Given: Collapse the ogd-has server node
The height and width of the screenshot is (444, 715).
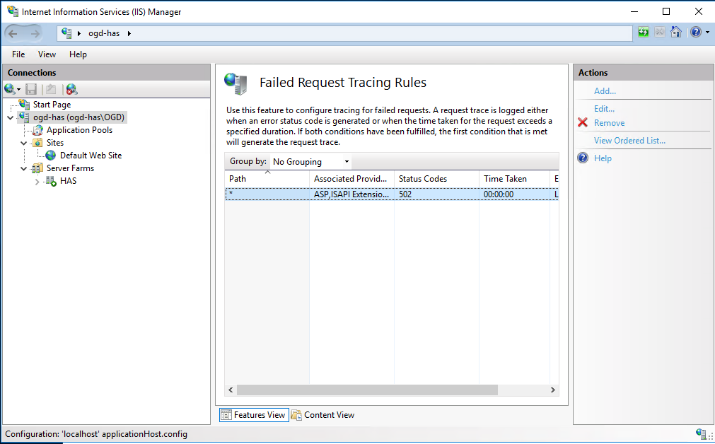Looking at the screenshot, I should [10, 118].
